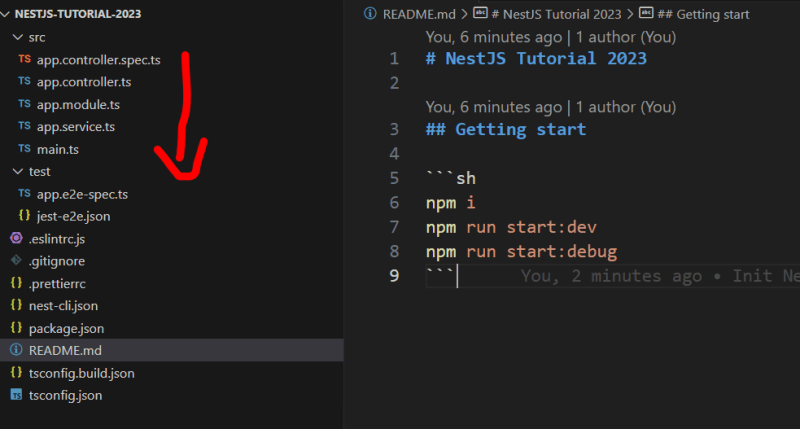Click the TS icon beside app.module.ts

[24, 104]
